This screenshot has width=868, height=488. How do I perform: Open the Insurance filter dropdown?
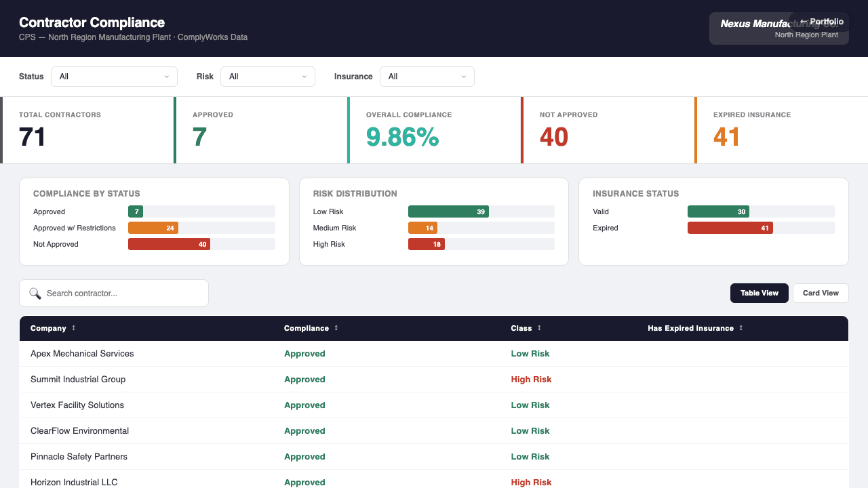point(427,77)
